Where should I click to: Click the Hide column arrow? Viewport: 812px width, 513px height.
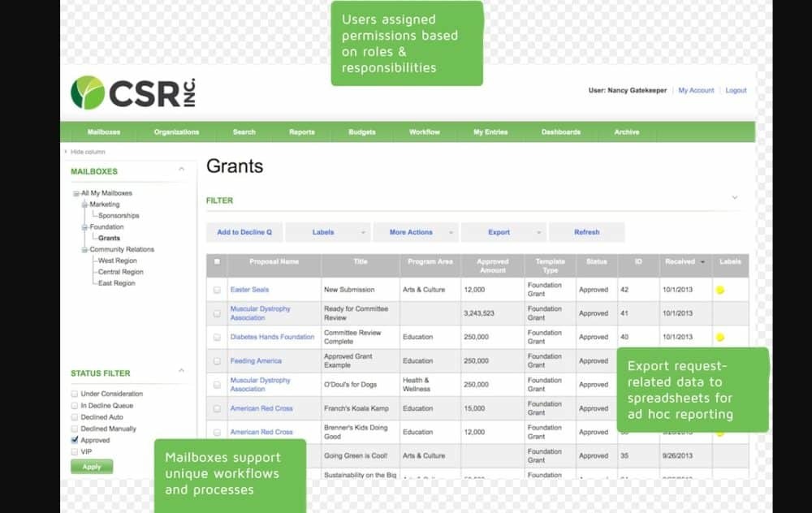66,152
